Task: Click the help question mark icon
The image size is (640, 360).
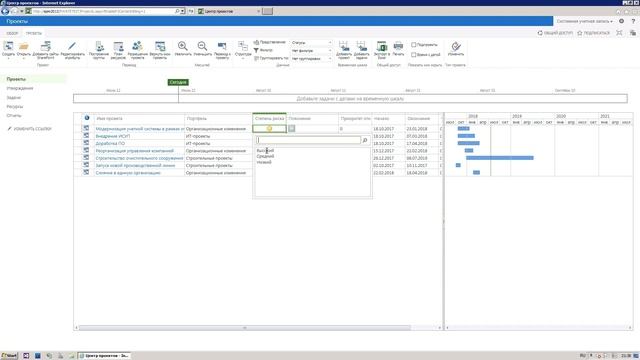Action: pyautogui.click(x=633, y=21)
